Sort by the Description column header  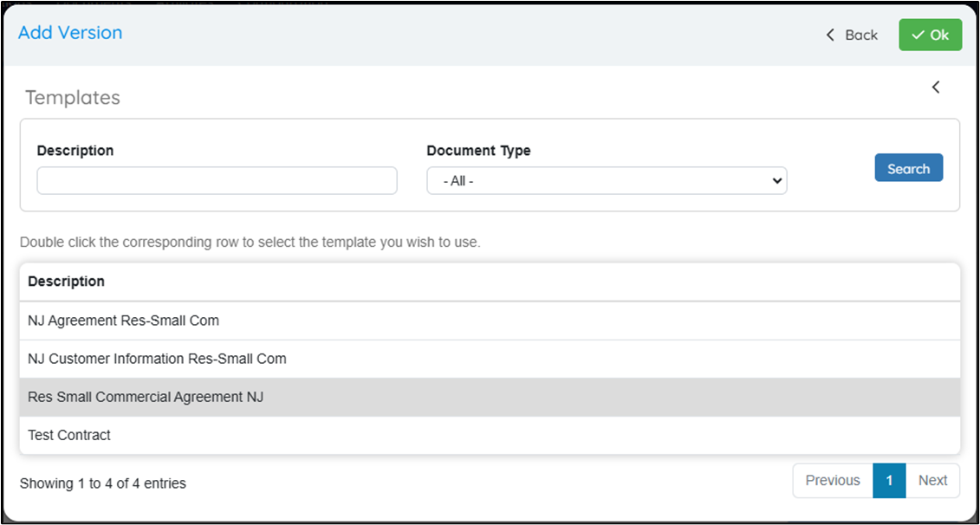tap(66, 282)
